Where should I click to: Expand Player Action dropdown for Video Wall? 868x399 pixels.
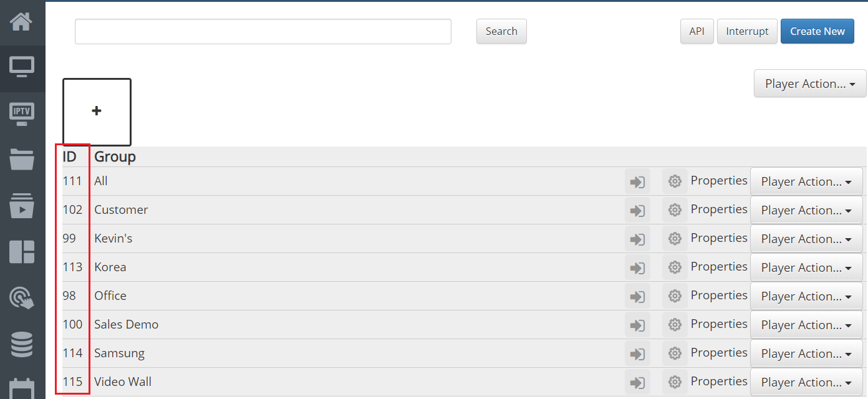click(x=806, y=382)
